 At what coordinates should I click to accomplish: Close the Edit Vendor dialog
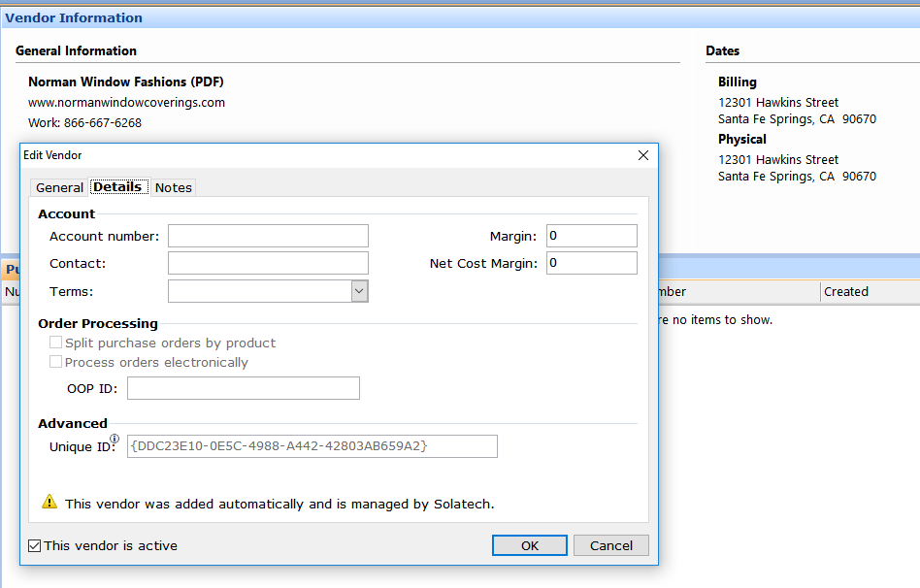click(643, 155)
